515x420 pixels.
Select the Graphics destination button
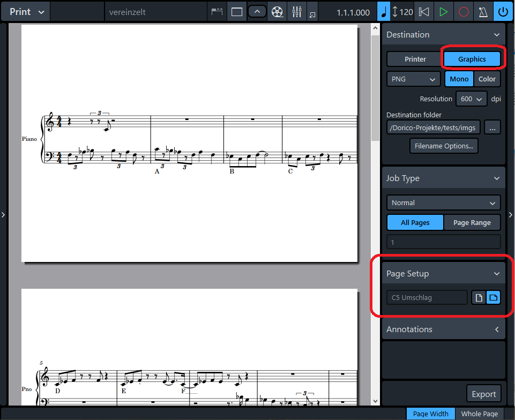[x=472, y=59]
